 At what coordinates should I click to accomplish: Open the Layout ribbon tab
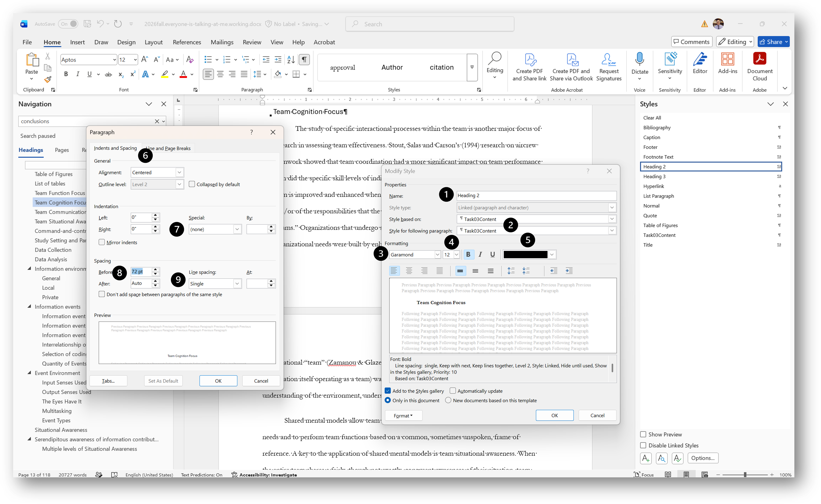[x=154, y=42]
